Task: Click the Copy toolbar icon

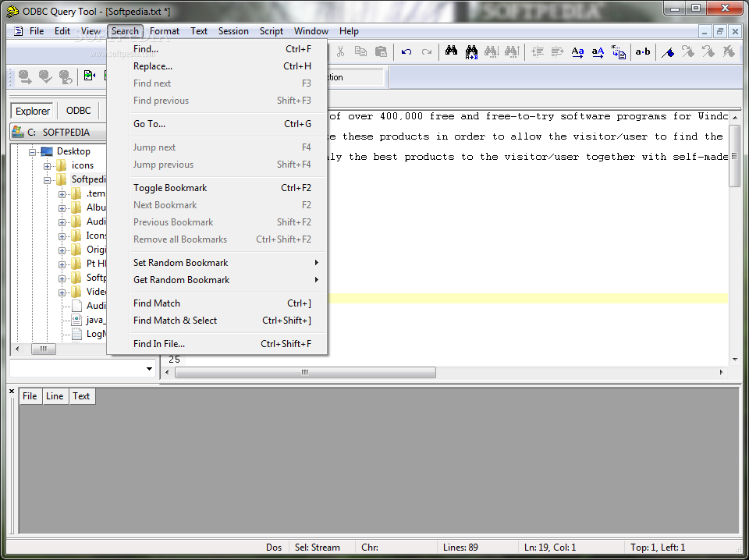Action: point(360,51)
